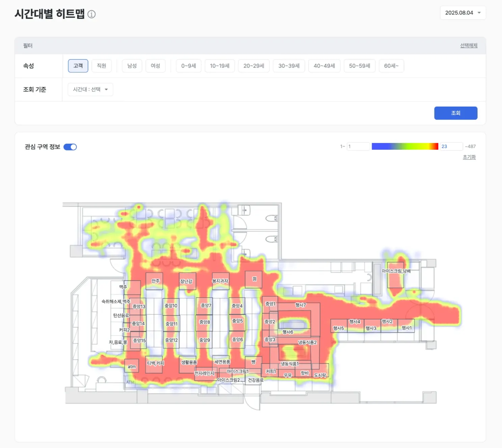This screenshot has height=448, width=502.
Task: Click the 전자레인지 zone box
Action: tap(206, 374)
